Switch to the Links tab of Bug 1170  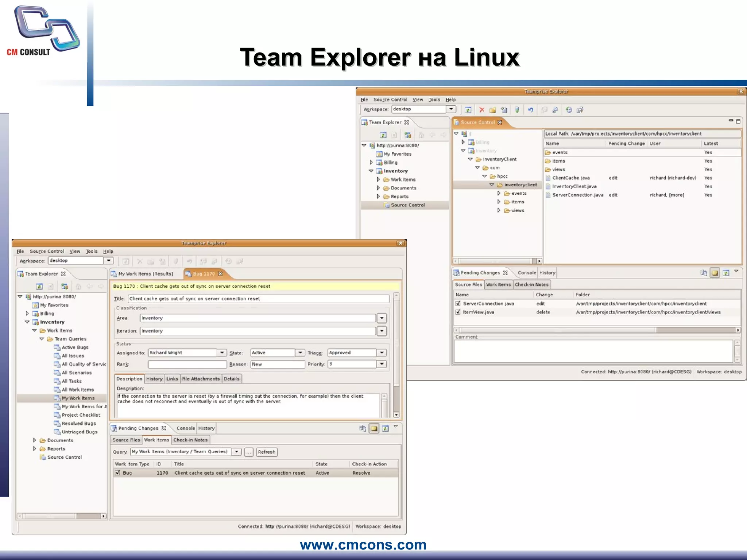pyautogui.click(x=172, y=379)
